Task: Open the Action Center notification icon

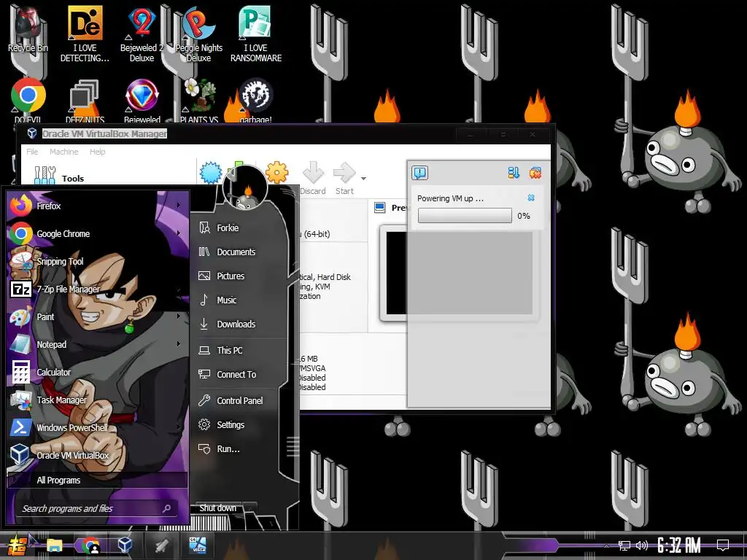Action: click(723, 545)
